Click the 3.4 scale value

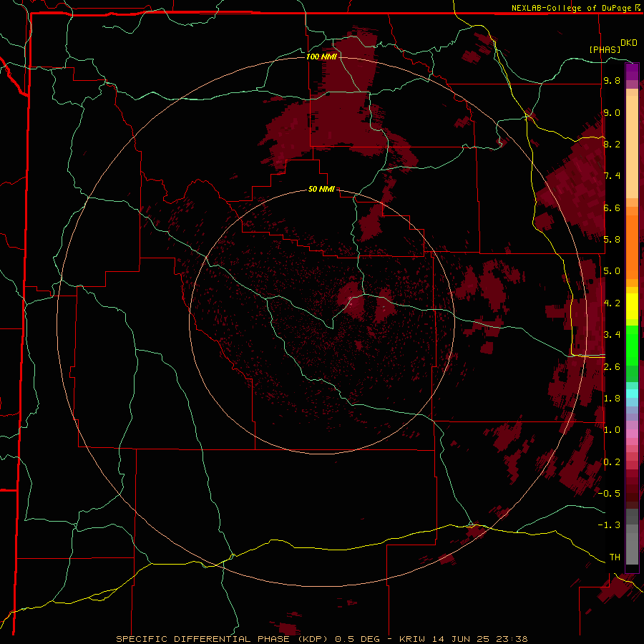612,335
